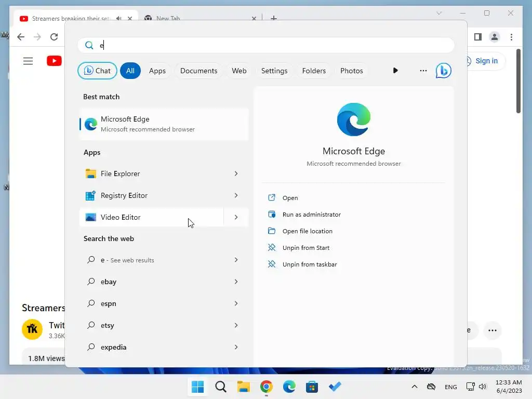532x399 pixels.
Task: Click the Windows Start button on taskbar
Action: (197, 387)
